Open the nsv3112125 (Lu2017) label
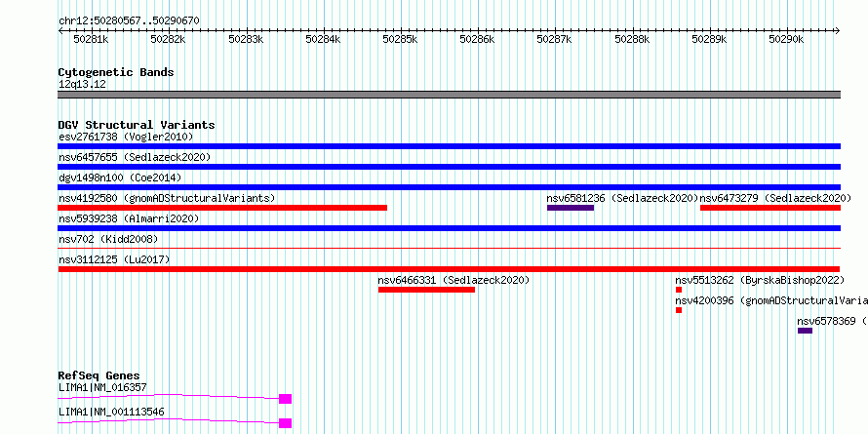The height and width of the screenshot is (434, 868). coord(114,259)
